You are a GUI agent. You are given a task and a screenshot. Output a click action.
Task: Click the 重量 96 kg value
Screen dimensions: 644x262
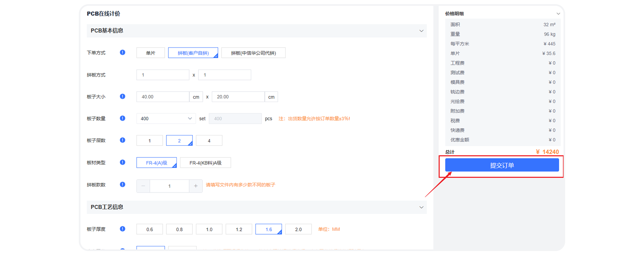click(549, 34)
